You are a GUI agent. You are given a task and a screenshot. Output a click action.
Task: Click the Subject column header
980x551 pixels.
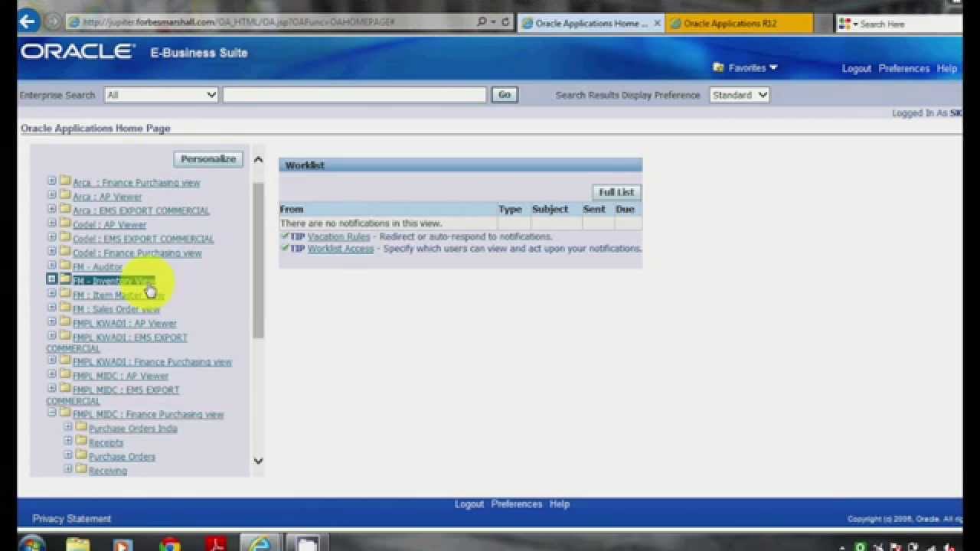click(x=550, y=209)
